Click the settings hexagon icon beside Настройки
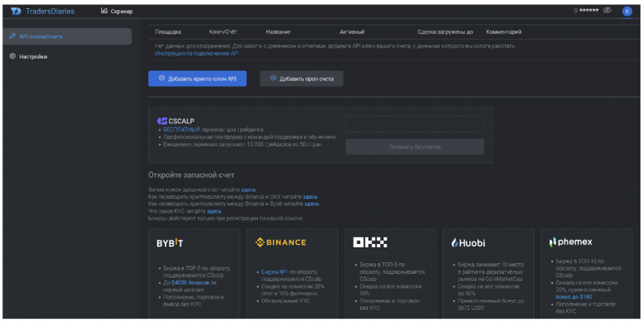Image resolution: width=644 pixels, height=328 pixels. point(13,57)
